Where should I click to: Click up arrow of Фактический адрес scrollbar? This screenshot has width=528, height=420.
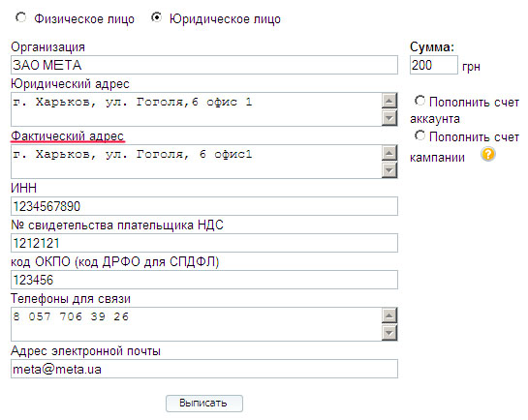click(389, 153)
